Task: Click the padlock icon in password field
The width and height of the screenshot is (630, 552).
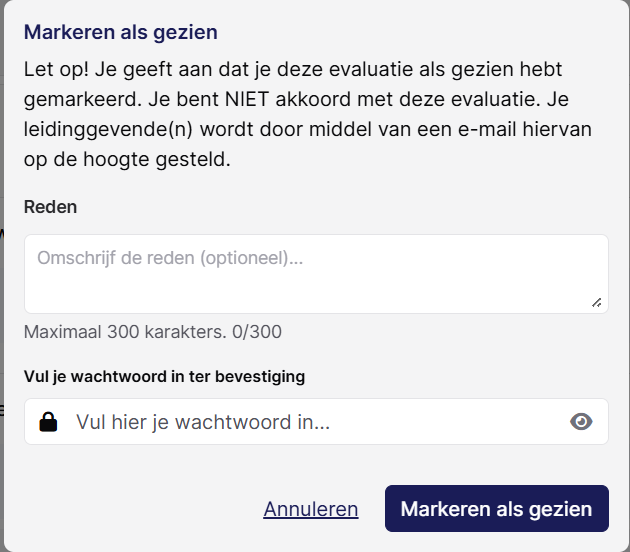Action: coord(48,422)
